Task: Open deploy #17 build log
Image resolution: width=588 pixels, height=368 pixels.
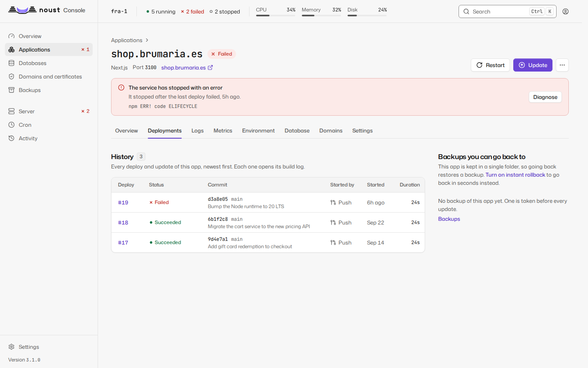Action: point(123,242)
